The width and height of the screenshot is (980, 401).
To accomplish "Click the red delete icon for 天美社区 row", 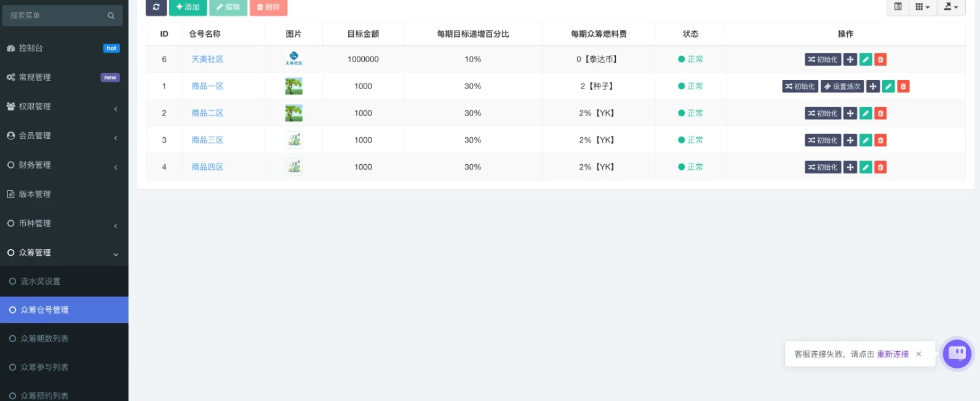I will click(880, 60).
